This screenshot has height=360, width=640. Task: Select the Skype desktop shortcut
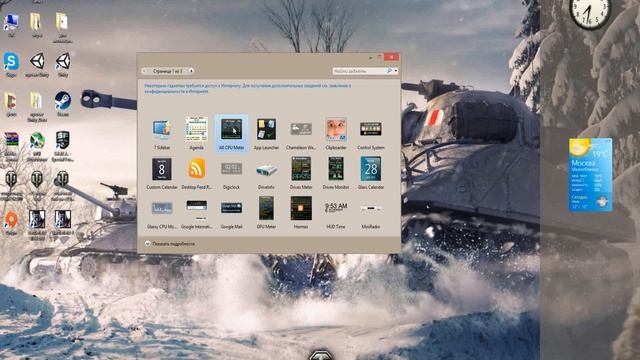click(x=11, y=64)
